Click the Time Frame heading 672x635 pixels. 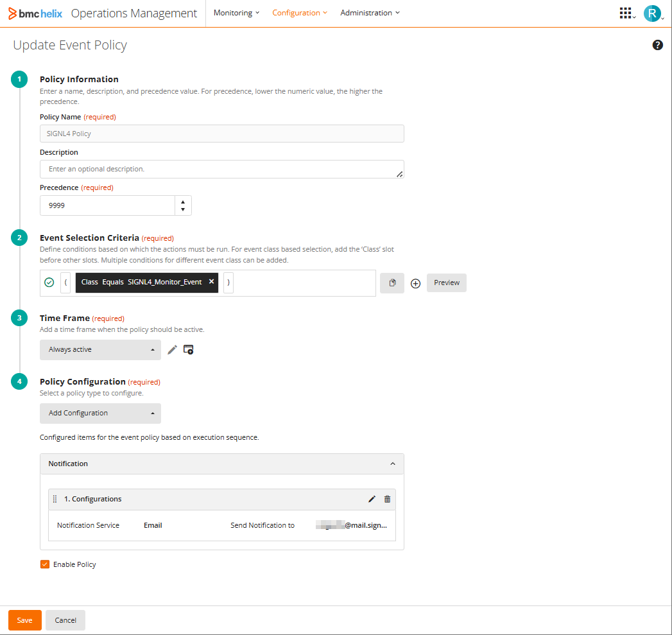(65, 318)
